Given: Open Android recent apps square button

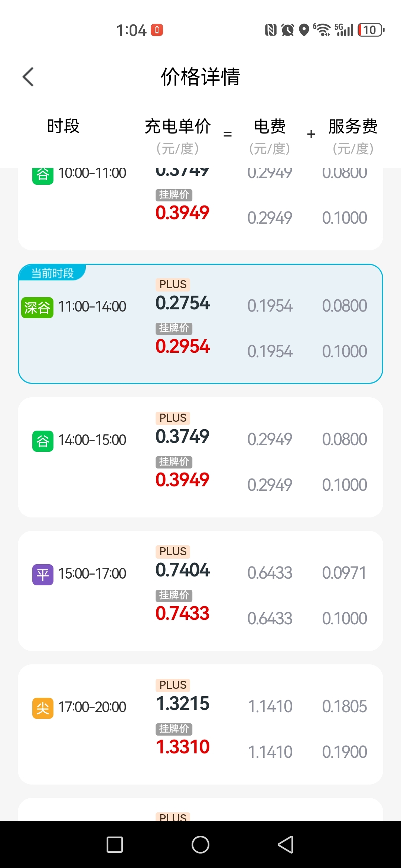Looking at the screenshot, I should pos(115,845).
